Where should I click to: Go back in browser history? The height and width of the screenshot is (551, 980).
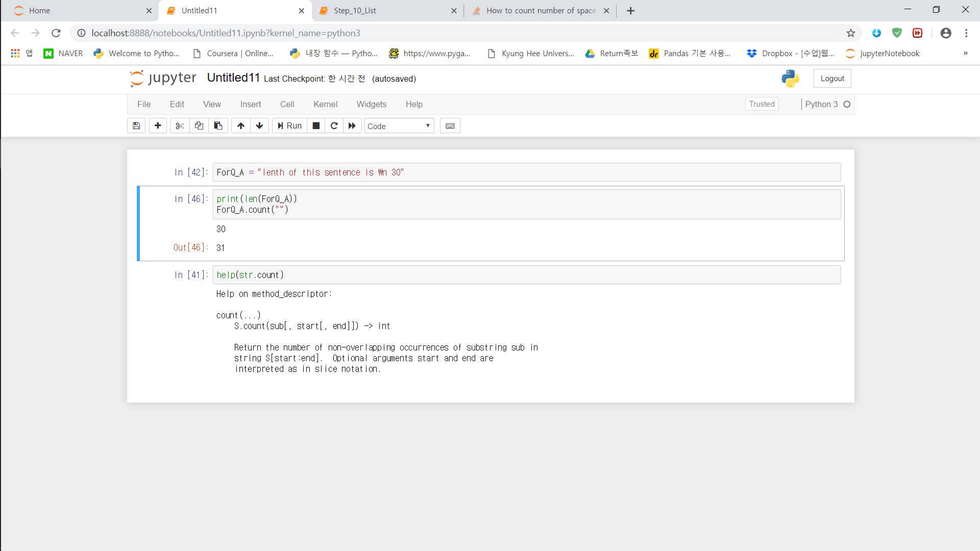(15, 33)
